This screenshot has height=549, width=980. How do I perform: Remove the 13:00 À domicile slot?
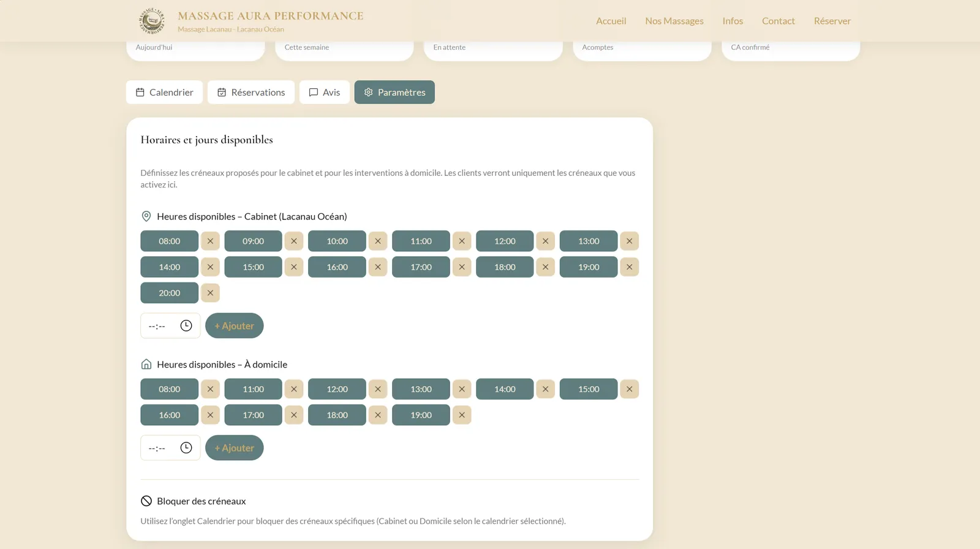coord(462,389)
